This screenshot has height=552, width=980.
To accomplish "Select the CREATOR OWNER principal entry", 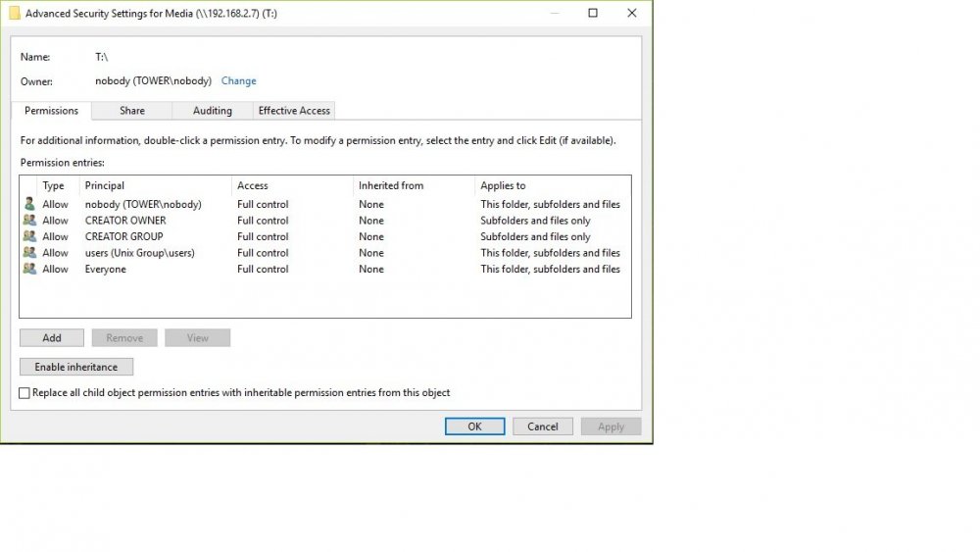I will (125, 221).
